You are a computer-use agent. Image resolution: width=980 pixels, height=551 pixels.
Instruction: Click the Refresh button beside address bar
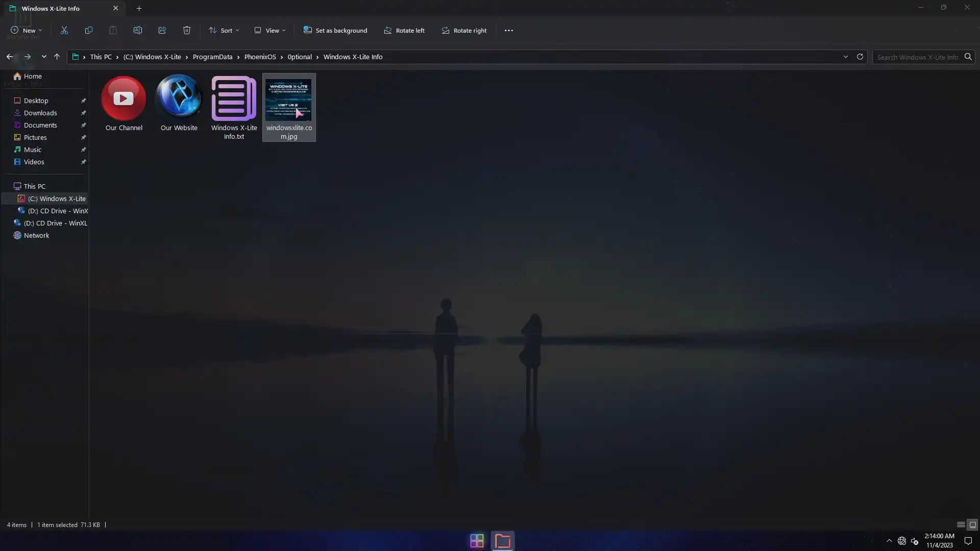[860, 57]
